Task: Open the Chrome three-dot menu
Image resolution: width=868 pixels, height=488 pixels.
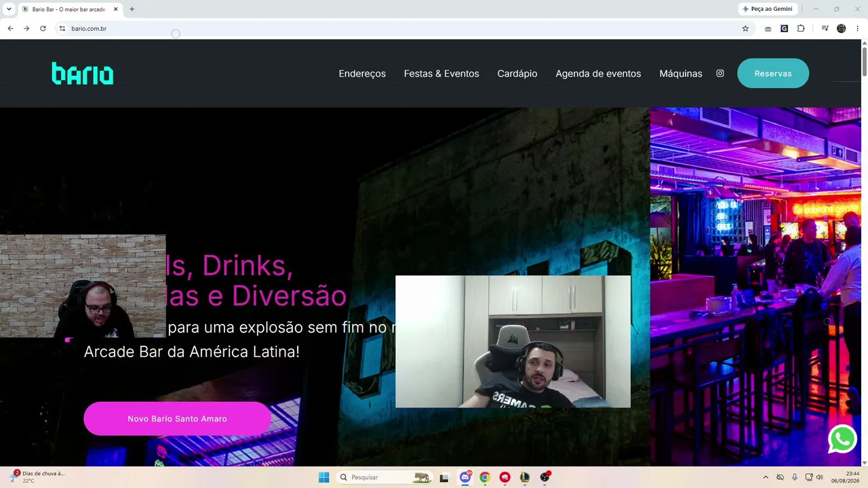Action: [x=858, y=28]
